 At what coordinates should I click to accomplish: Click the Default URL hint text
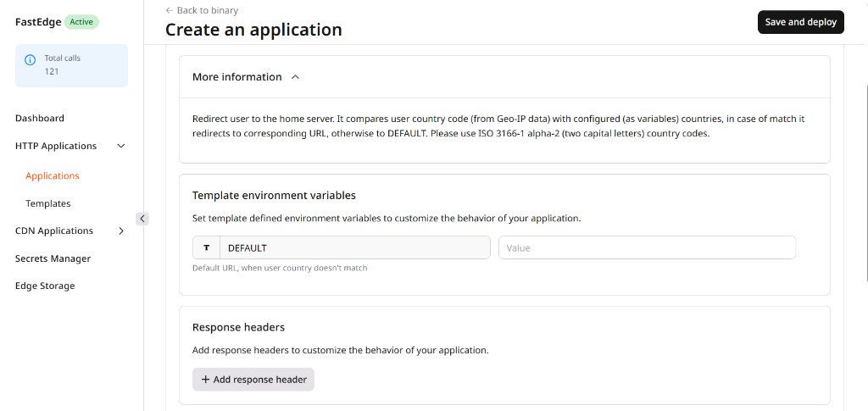coord(280,269)
